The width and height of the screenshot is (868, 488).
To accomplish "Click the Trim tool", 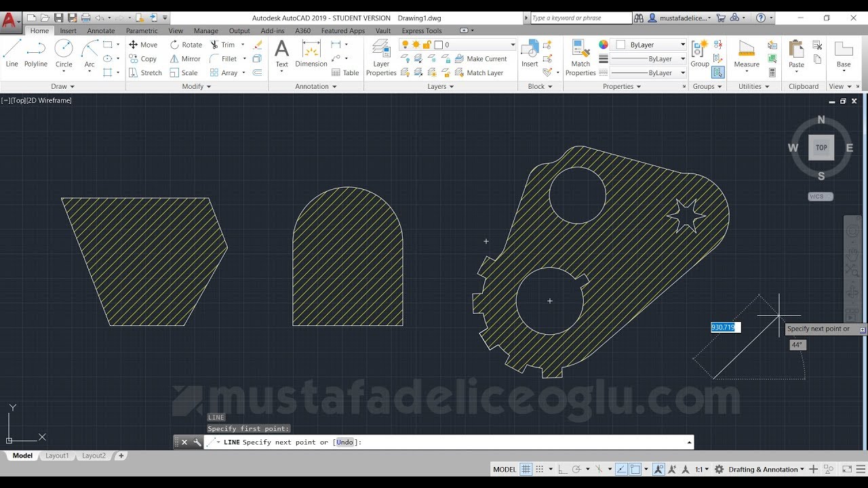I will (x=222, y=45).
